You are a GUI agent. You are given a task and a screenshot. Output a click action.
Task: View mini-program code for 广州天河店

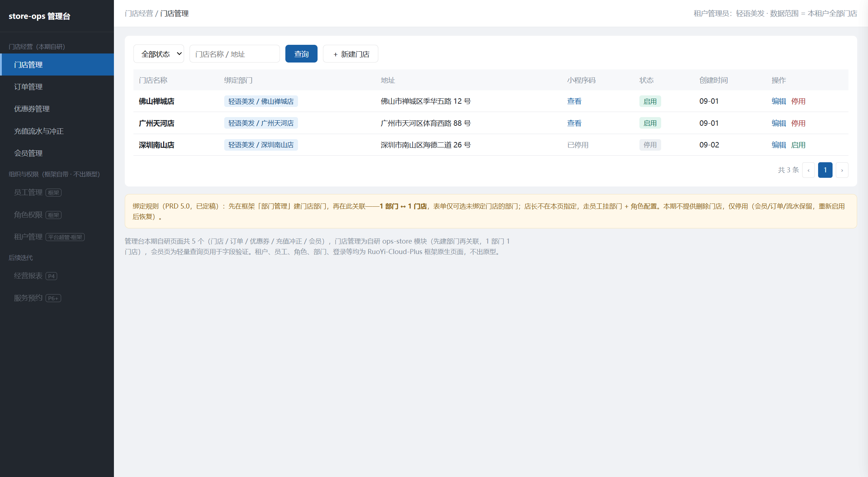pos(574,123)
